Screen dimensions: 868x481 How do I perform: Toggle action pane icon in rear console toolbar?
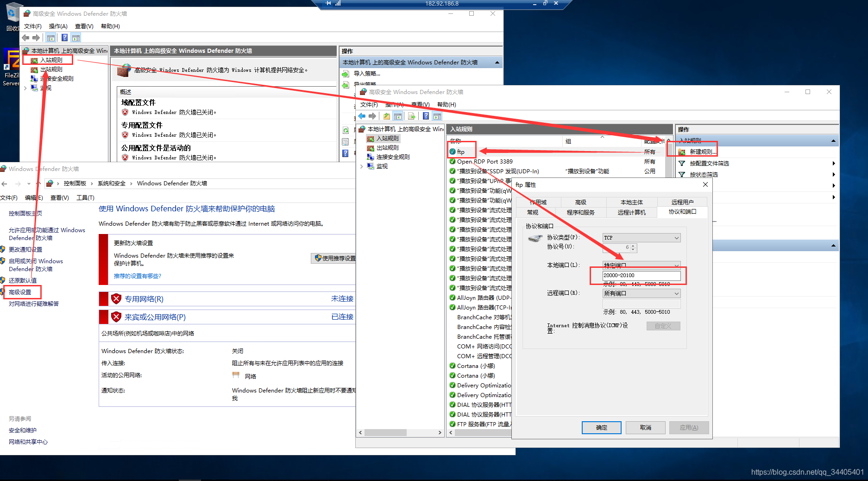[x=76, y=38]
